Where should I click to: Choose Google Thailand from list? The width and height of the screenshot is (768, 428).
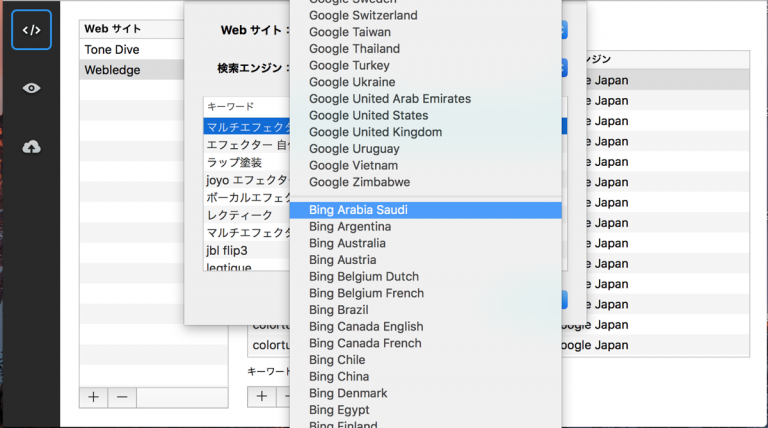tap(354, 49)
